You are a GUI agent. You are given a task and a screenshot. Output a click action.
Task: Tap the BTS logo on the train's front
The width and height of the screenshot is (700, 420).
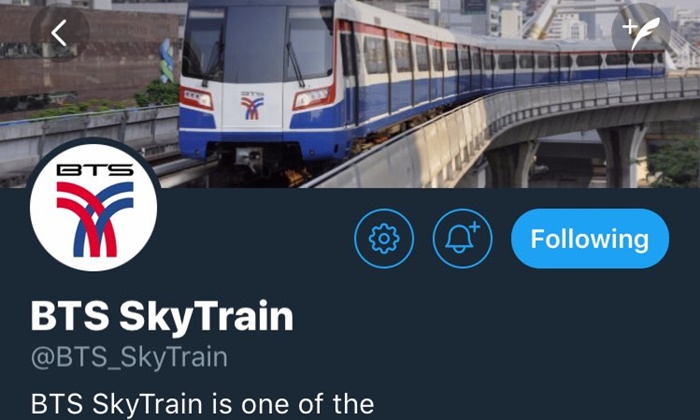252,106
